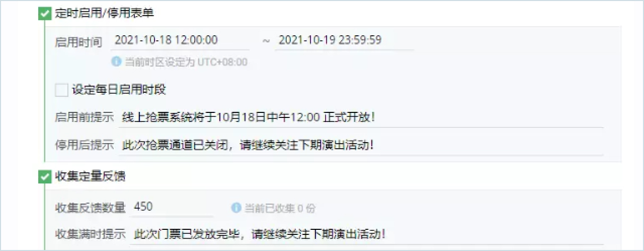Edit end time 2021-10-19 23:59:59 field

pyautogui.click(x=345, y=40)
